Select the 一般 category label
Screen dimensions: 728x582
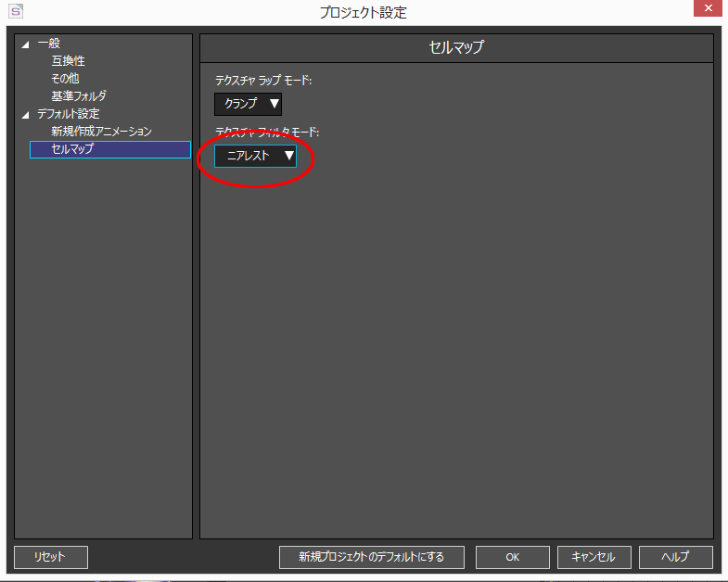click(49, 44)
